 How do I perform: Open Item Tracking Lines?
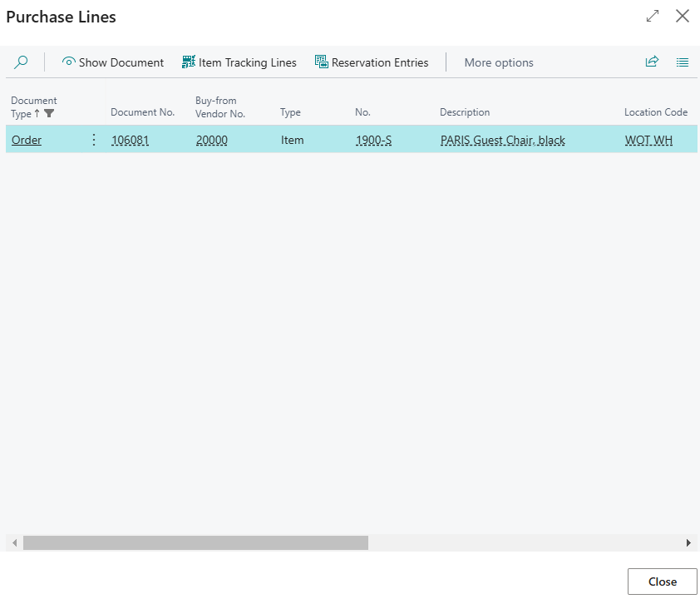tap(239, 62)
